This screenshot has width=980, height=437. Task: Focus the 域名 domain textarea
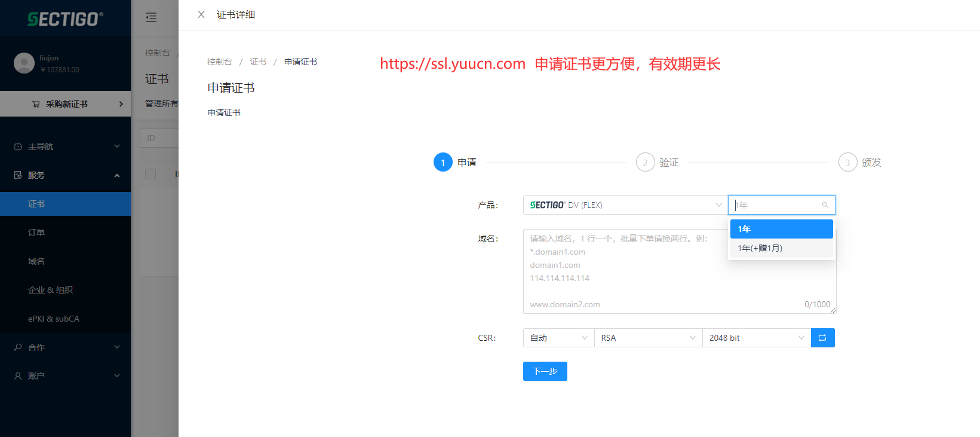tap(680, 271)
